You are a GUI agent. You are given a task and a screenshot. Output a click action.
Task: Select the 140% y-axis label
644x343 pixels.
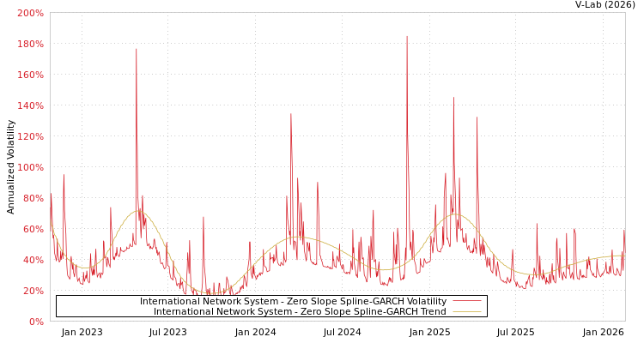30,105
